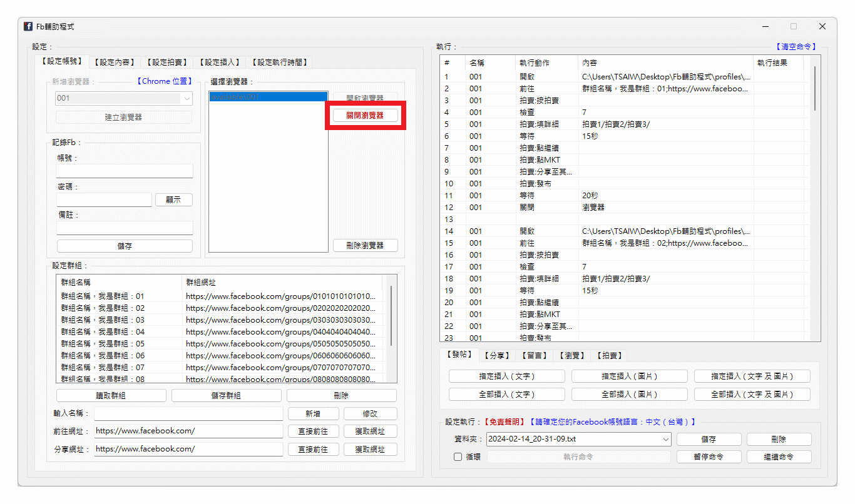Click 直接前往 beside 前往網址
Viewport: 855px width, 504px height.
coord(314,431)
